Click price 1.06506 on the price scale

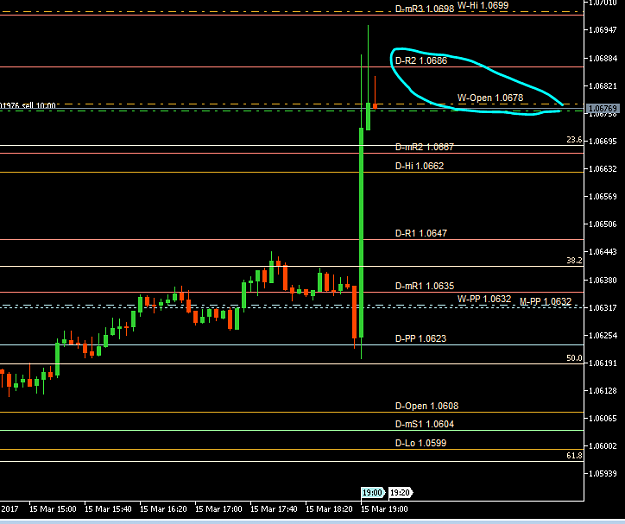603,224
